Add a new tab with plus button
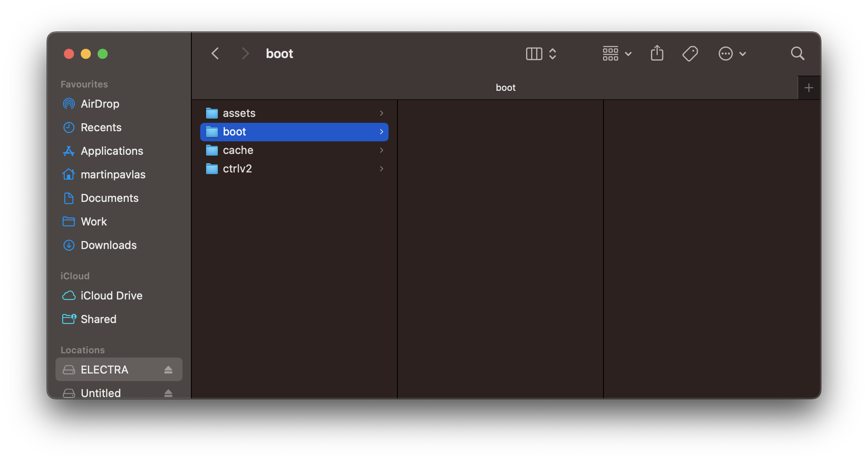Screen dimensions: 868x461 point(808,88)
